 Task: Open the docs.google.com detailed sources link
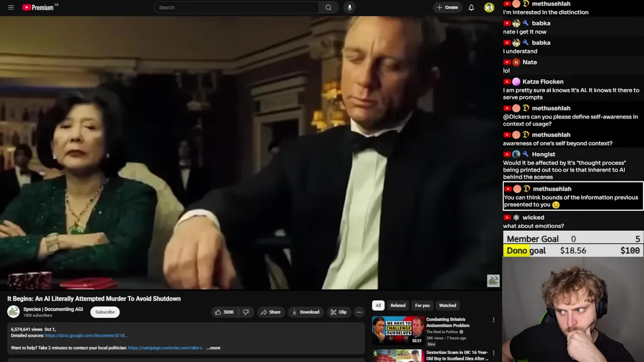pos(86,335)
